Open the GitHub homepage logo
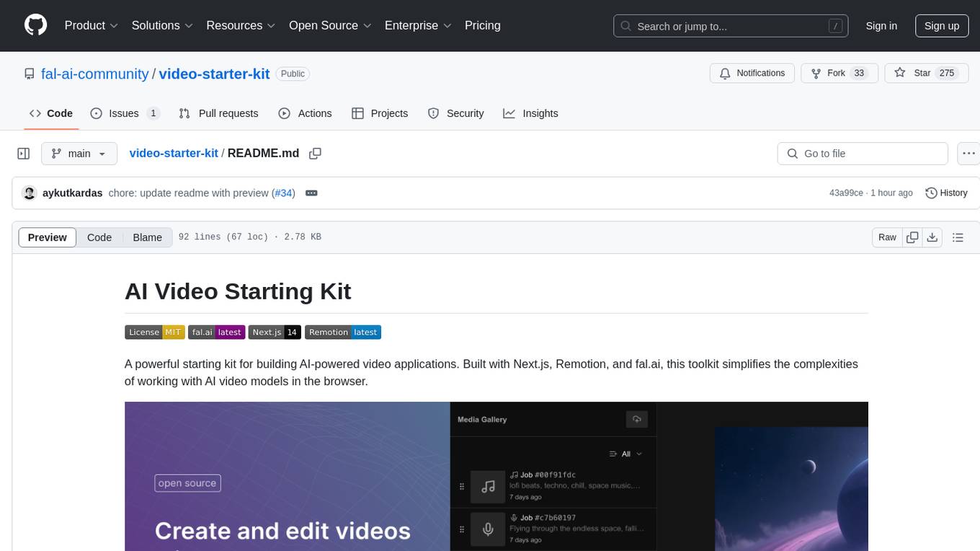 pos(35,25)
